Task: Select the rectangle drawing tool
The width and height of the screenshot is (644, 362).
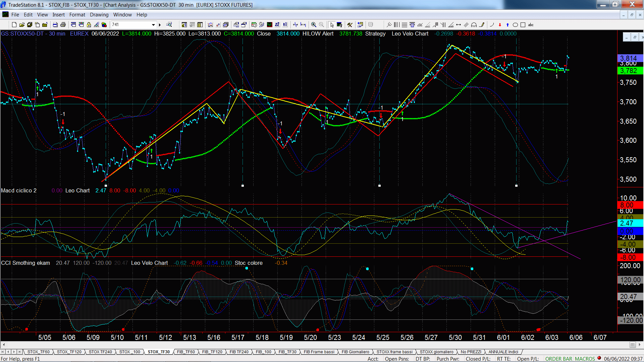Action: [523, 25]
